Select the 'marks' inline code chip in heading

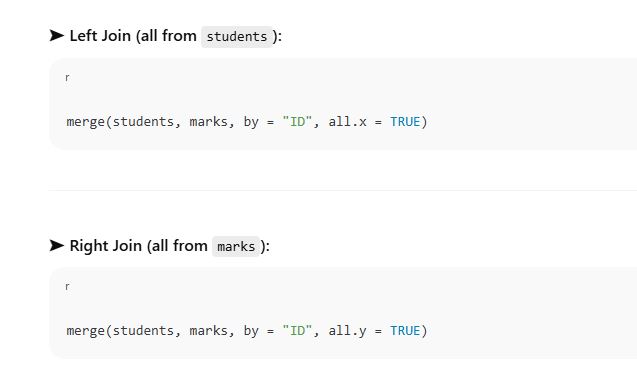click(x=236, y=246)
